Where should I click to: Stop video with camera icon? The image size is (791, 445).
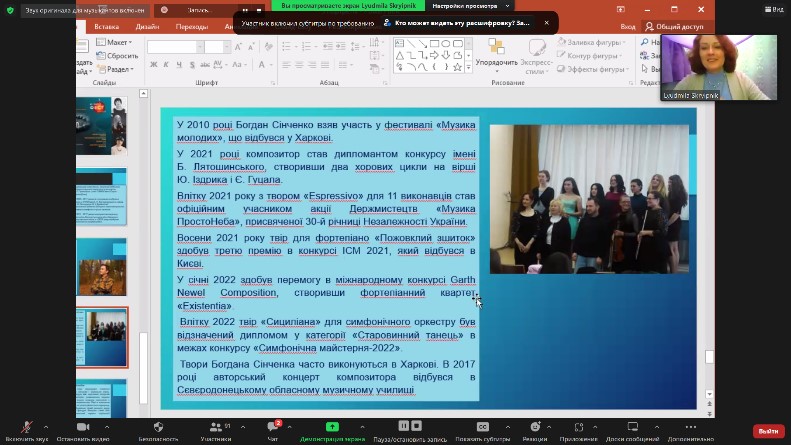pos(83,427)
